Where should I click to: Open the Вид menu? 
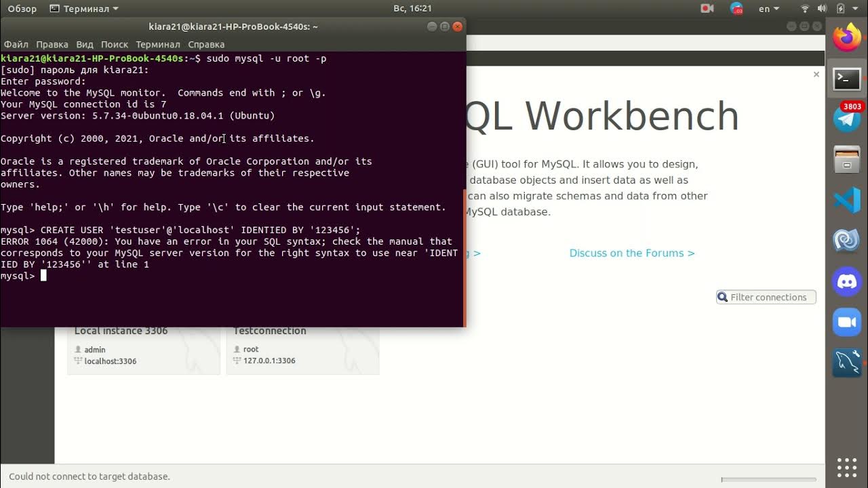tap(85, 44)
